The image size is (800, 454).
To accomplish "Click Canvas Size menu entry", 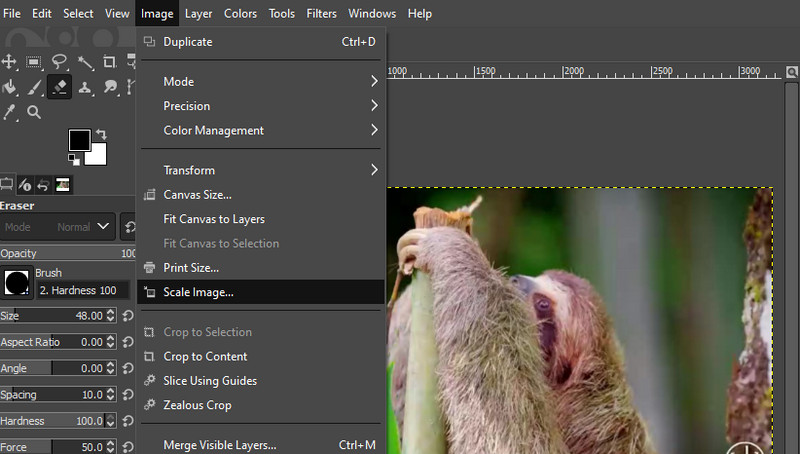I will [x=197, y=194].
